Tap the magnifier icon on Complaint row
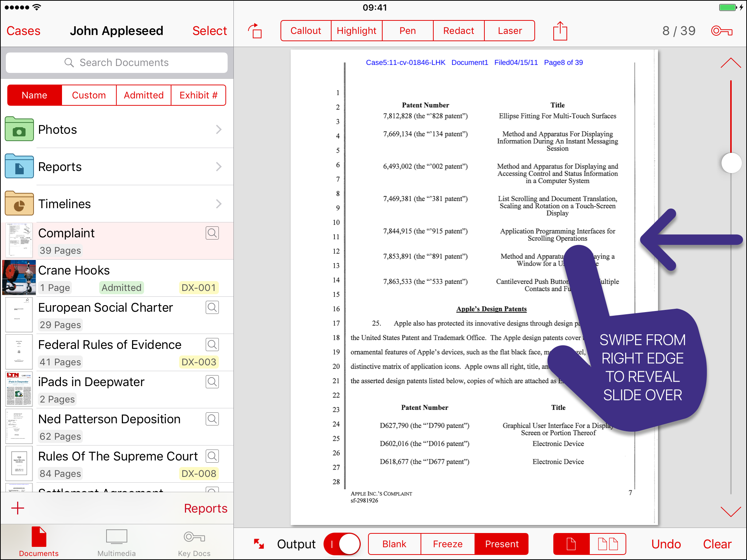The width and height of the screenshot is (747, 560). (212, 233)
